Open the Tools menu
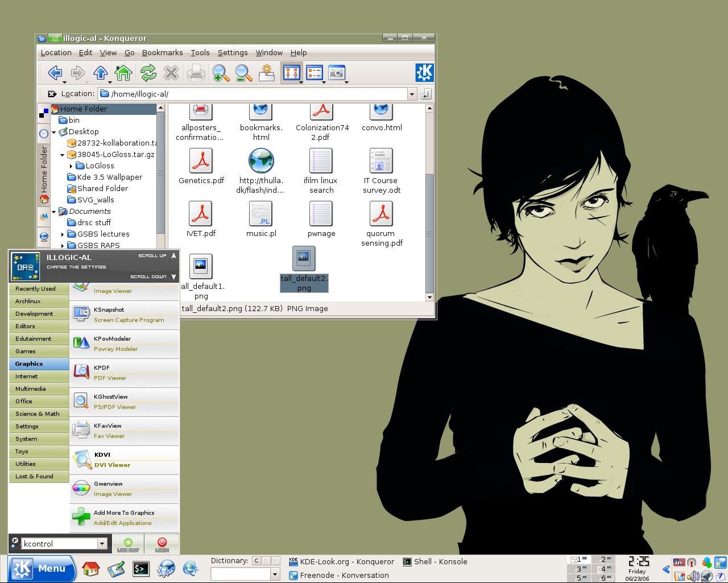The width and height of the screenshot is (728, 583). click(x=200, y=52)
